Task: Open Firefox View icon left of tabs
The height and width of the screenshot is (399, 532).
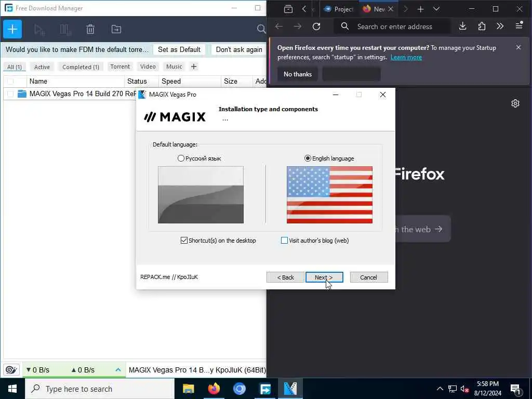Action: click(288, 9)
